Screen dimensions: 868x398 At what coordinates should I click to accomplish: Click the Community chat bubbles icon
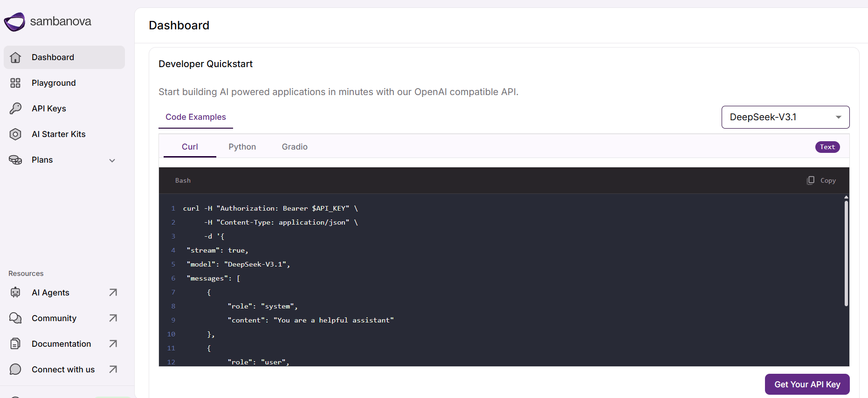(x=15, y=318)
